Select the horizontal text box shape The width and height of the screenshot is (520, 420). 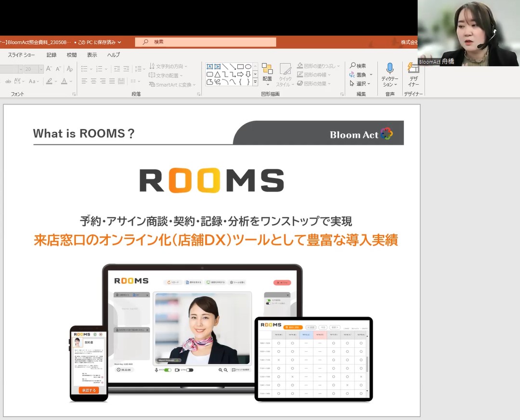209,66
